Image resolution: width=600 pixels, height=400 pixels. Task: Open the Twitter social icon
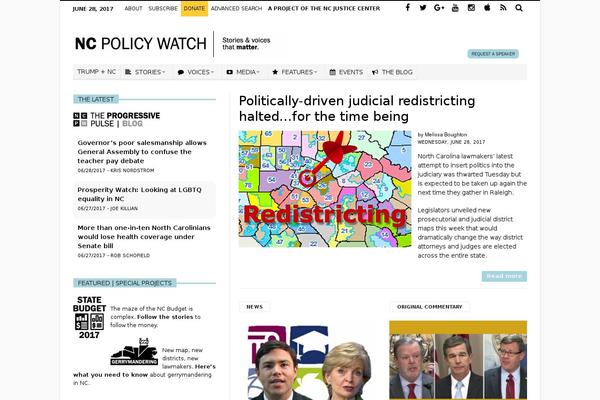[423, 8]
